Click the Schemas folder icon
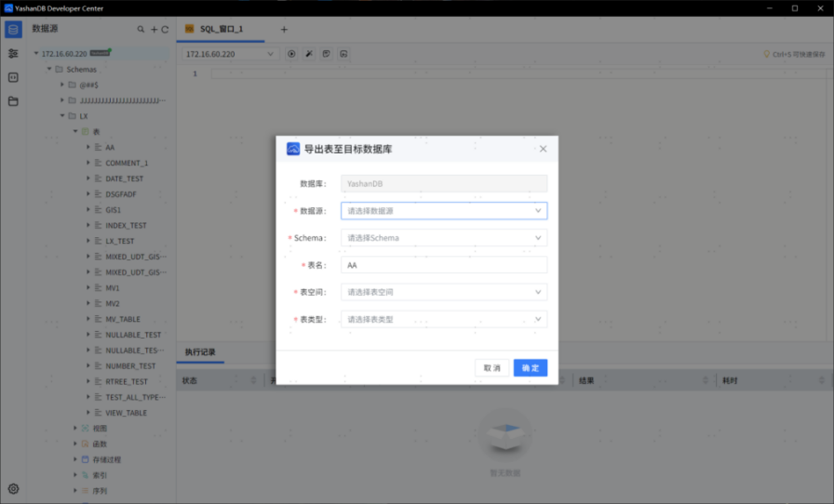Screen dimensions: 834x504 click(x=59, y=69)
